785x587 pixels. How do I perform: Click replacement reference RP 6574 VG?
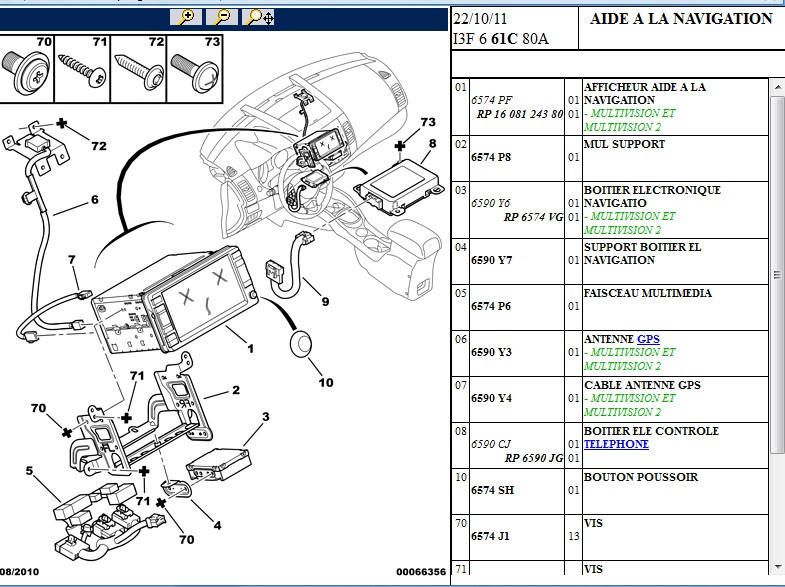coord(533,217)
